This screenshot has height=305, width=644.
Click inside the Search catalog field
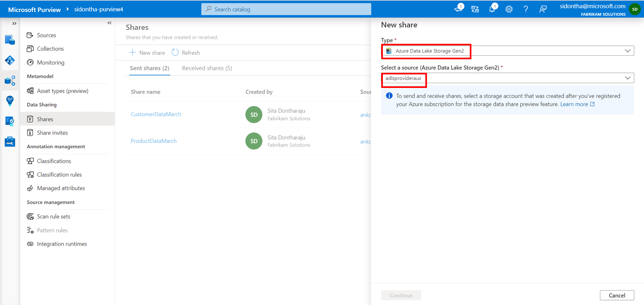pyautogui.click(x=286, y=9)
